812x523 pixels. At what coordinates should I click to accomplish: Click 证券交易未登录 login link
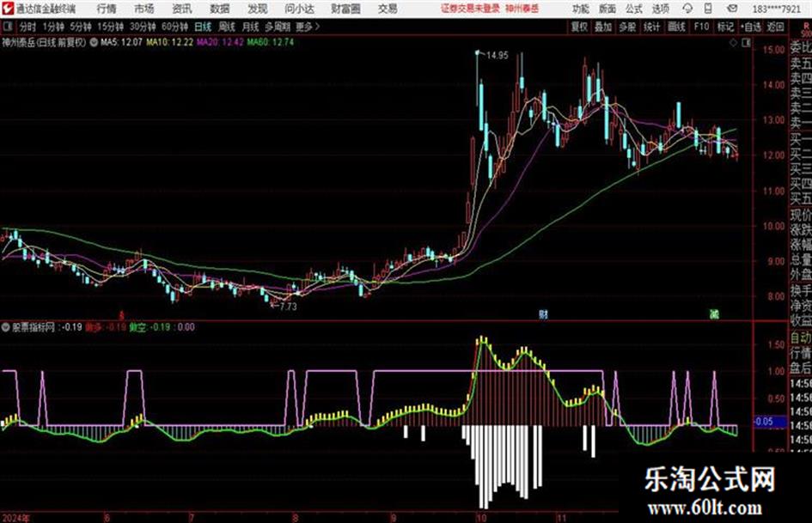(x=471, y=9)
